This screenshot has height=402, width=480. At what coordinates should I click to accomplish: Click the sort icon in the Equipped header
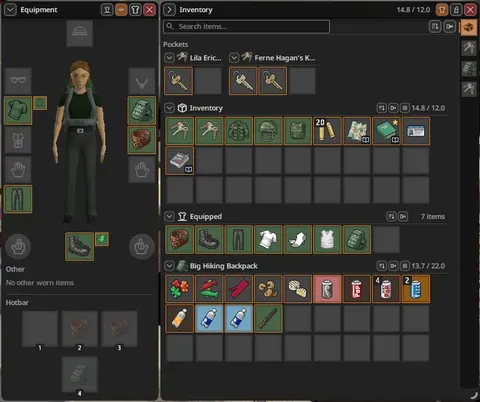[391, 217]
